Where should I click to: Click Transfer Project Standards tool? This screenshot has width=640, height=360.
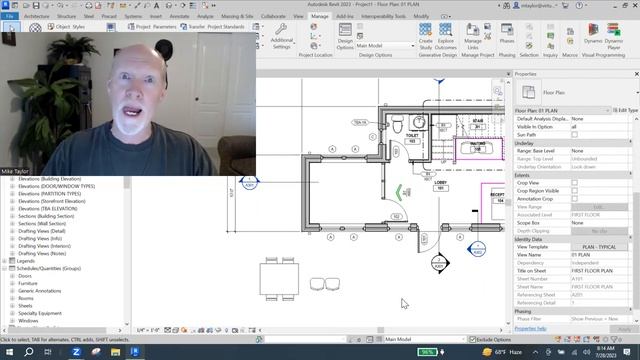click(212, 27)
